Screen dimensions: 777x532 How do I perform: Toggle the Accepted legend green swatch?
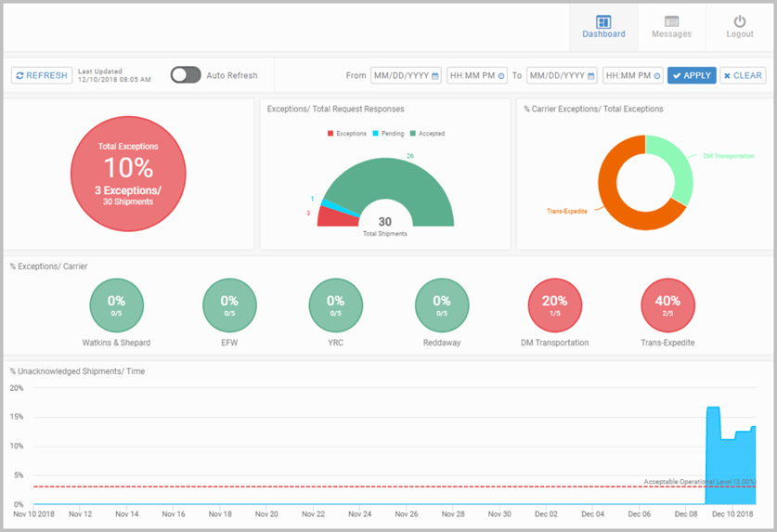413,134
